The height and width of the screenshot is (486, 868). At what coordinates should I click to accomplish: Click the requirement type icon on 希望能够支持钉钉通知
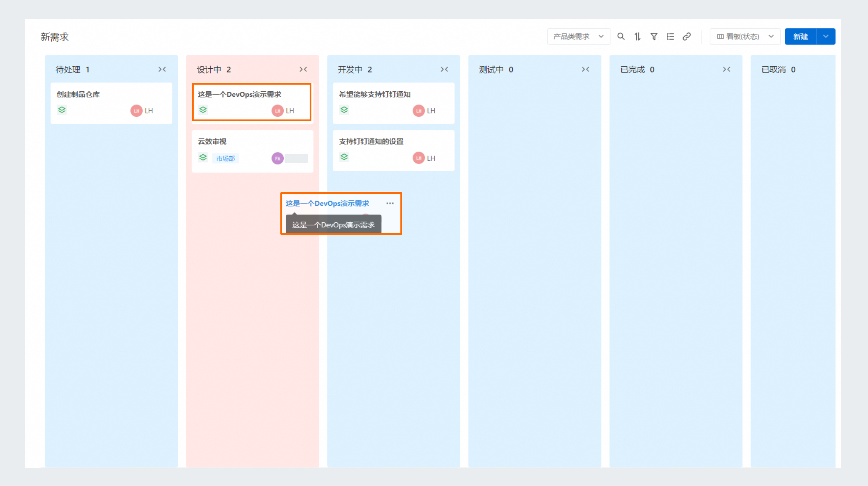pos(344,110)
